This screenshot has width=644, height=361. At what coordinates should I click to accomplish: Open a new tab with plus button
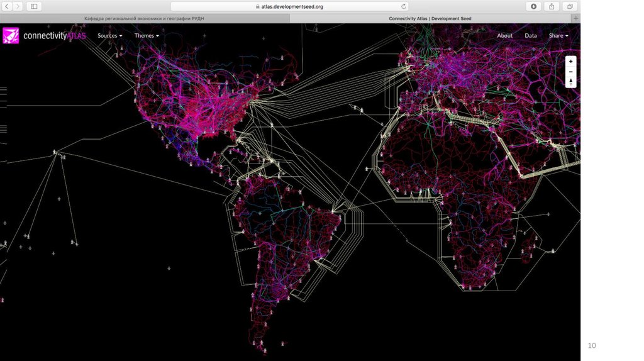point(575,18)
